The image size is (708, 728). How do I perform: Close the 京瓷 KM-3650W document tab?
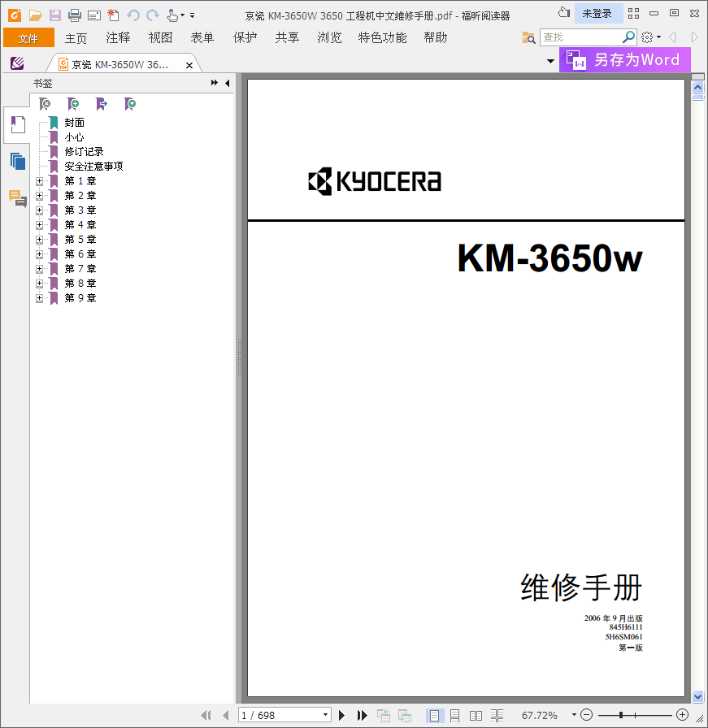pyautogui.click(x=189, y=66)
